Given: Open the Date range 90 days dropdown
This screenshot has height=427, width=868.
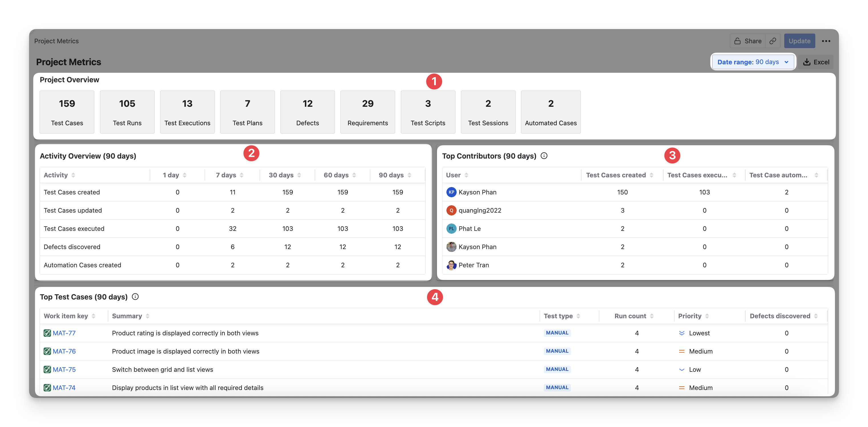Looking at the screenshot, I should coord(753,62).
